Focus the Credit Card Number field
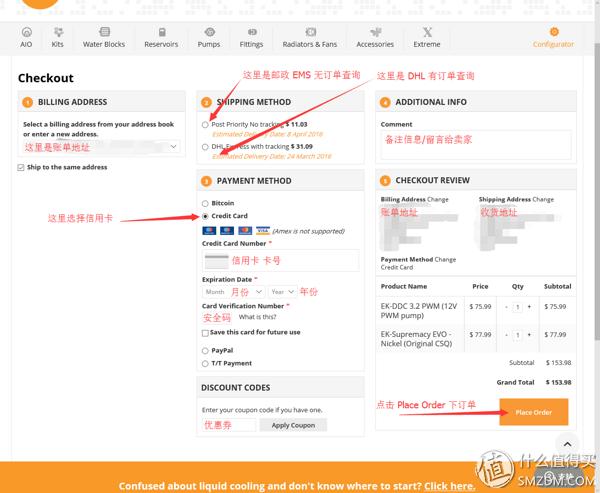Viewport: 600px width, 493px height. pyautogui.click(x=281, y=261)
